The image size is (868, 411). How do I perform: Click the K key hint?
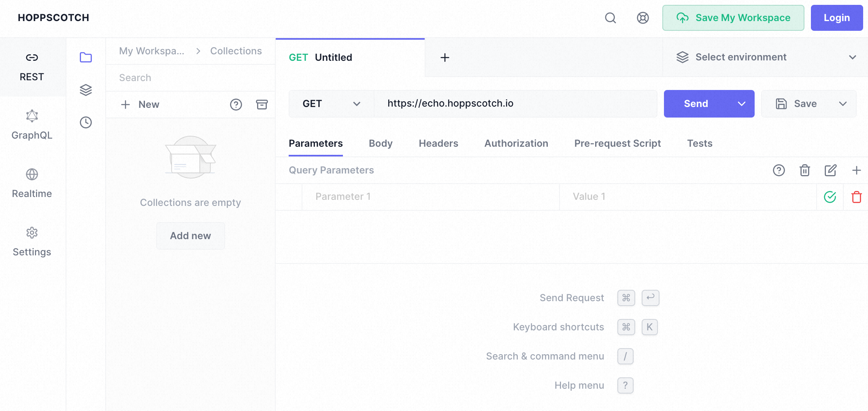pos(650,327)
